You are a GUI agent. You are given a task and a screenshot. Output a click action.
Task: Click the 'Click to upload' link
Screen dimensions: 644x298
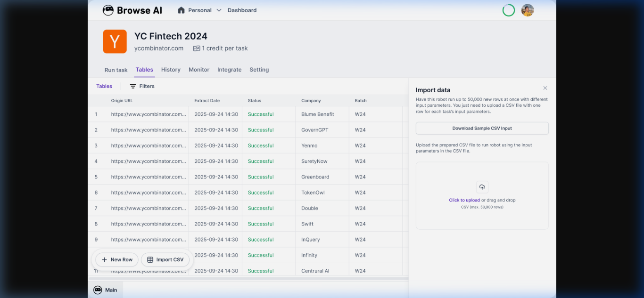[x=464, y=200]
